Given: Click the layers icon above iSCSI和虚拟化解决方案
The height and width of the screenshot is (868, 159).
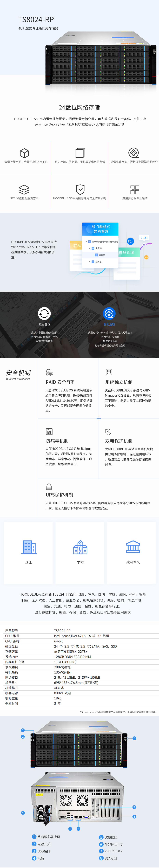Looking at the screenshot, I should click(x=24, y=189).
